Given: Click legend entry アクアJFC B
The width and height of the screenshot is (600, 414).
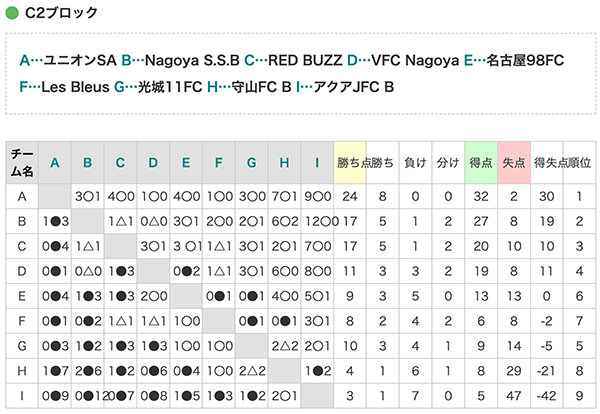Looking at the screenshot, I should tap(354, 87).
